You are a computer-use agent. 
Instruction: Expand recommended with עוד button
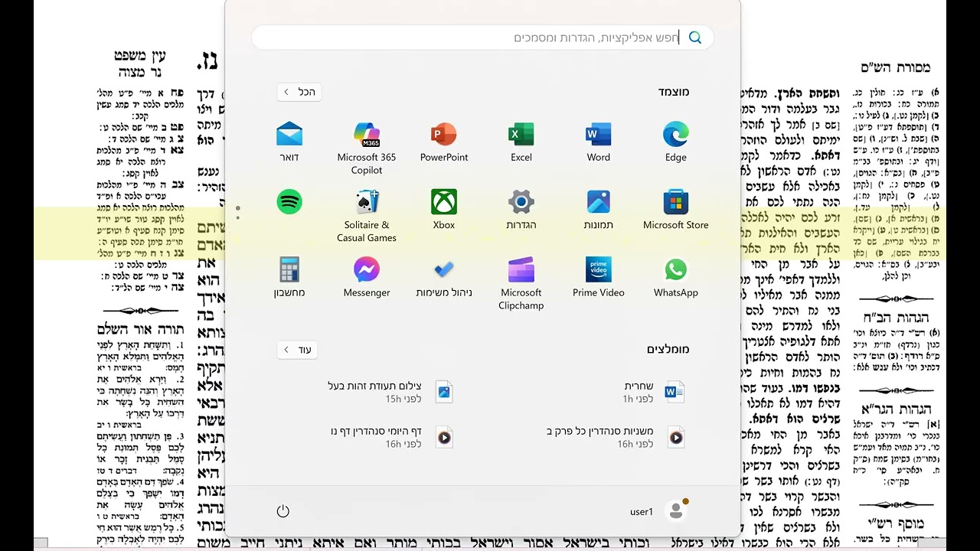click(x=297, y=350)
